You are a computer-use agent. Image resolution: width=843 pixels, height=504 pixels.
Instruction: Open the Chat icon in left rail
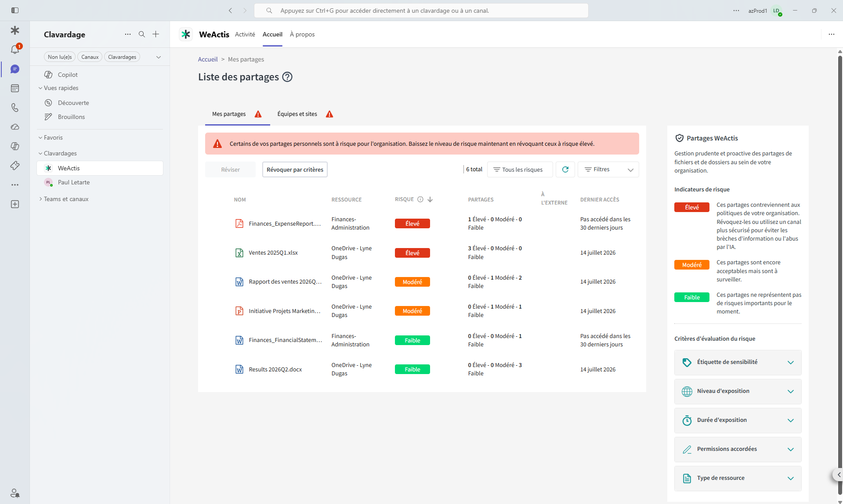15,69
